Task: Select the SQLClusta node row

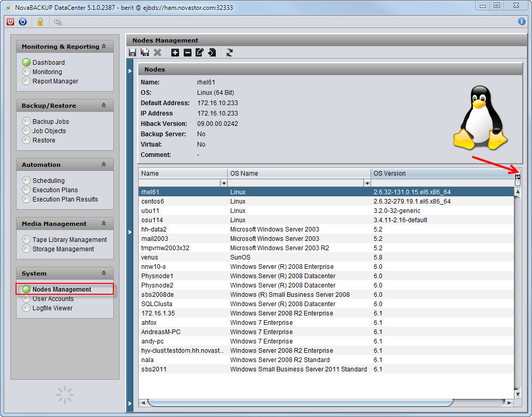Action: [x=326, y=304]
